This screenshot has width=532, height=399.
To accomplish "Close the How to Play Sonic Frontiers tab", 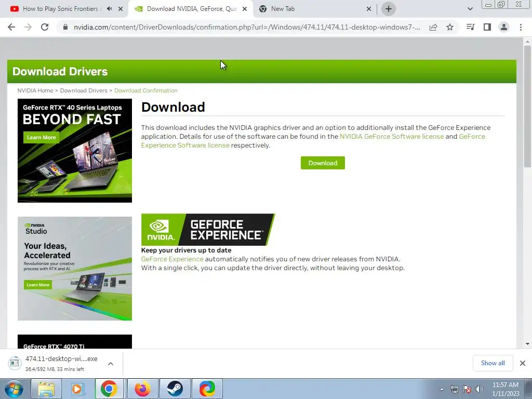I will (121, 9).
